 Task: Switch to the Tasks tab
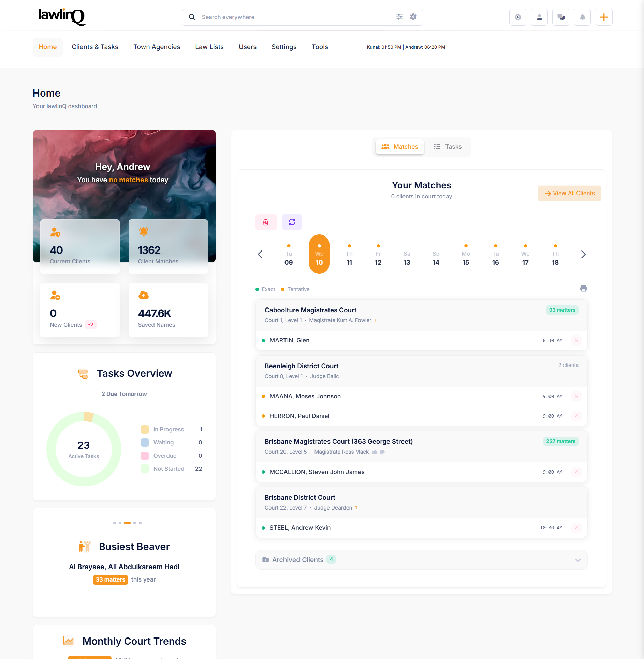pyautogui.click(x=448, y=146)
